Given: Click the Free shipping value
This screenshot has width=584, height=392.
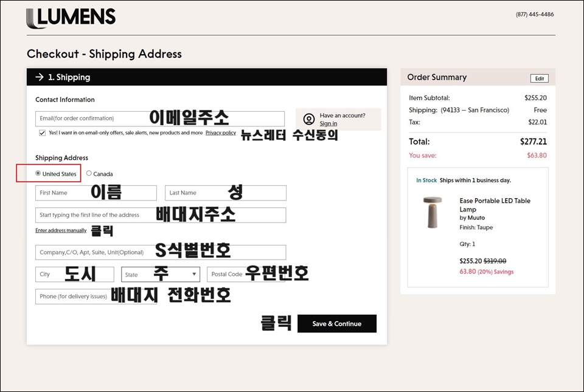Looking at the screenshot, I should point(540,110).
